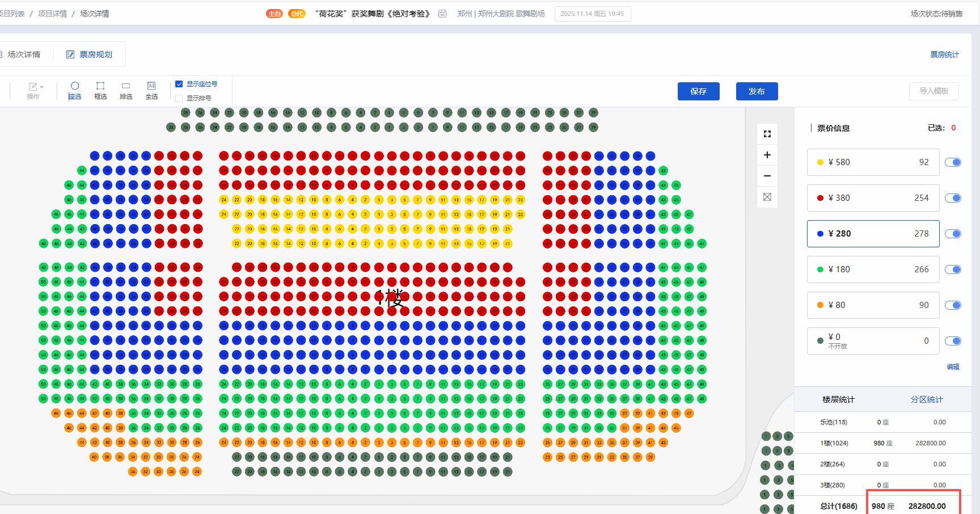The width and height of the screenshot is (980, 514).
Task: Click the 全选 select-all tool
Action: (151, 90)
